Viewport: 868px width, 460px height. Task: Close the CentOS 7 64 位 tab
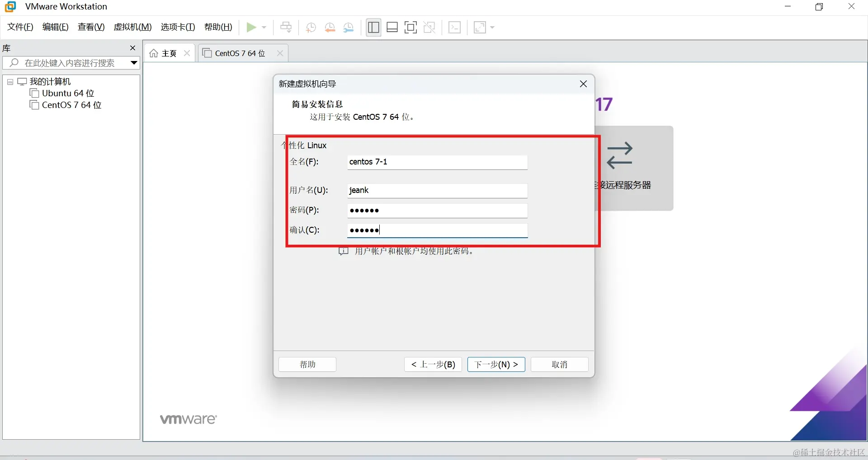280,53
